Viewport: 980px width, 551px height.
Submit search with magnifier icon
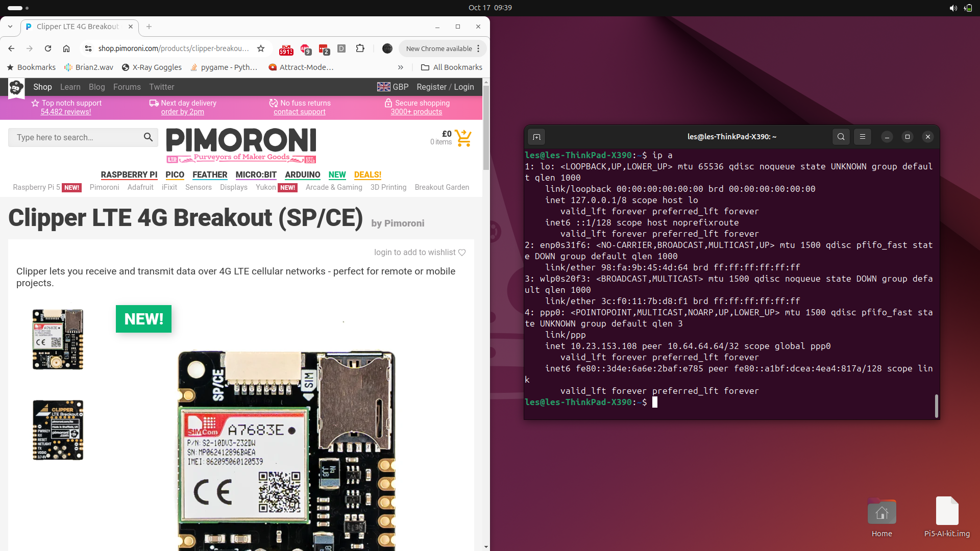[x=148, y=137]
